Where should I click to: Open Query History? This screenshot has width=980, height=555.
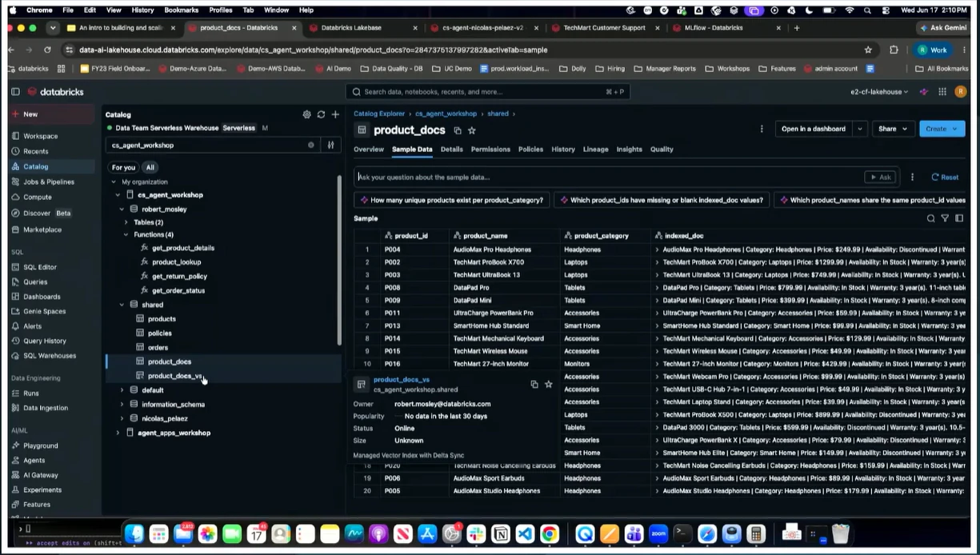tap(45, 341)
